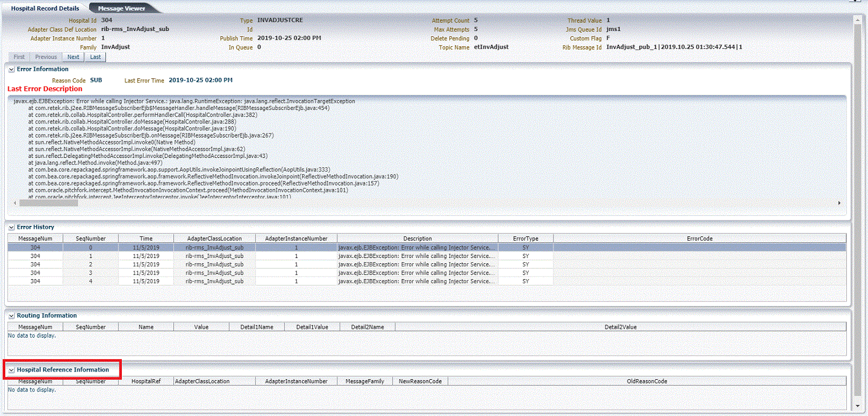Switch to the Hospital Record Details tab

click(x=45, y=8)
